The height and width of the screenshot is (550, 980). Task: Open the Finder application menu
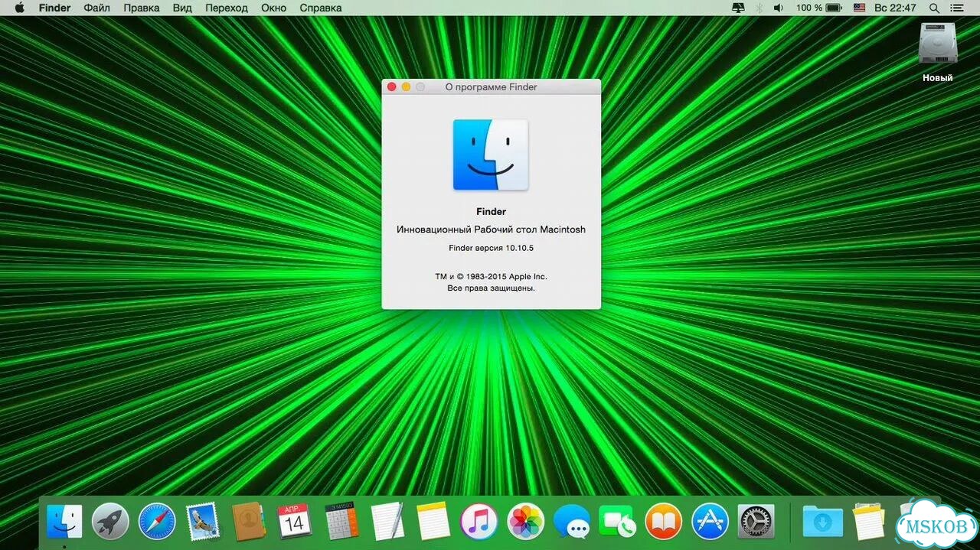[54, 8]
